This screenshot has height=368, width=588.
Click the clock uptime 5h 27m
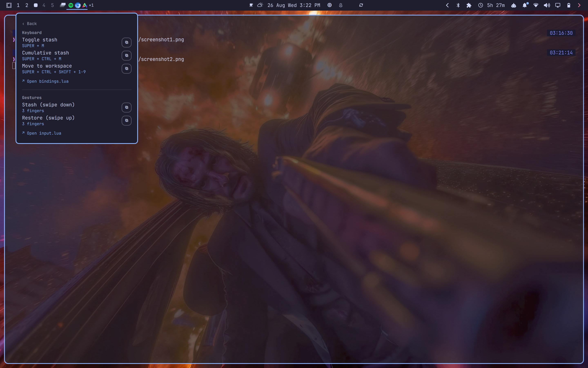(491, 5)
